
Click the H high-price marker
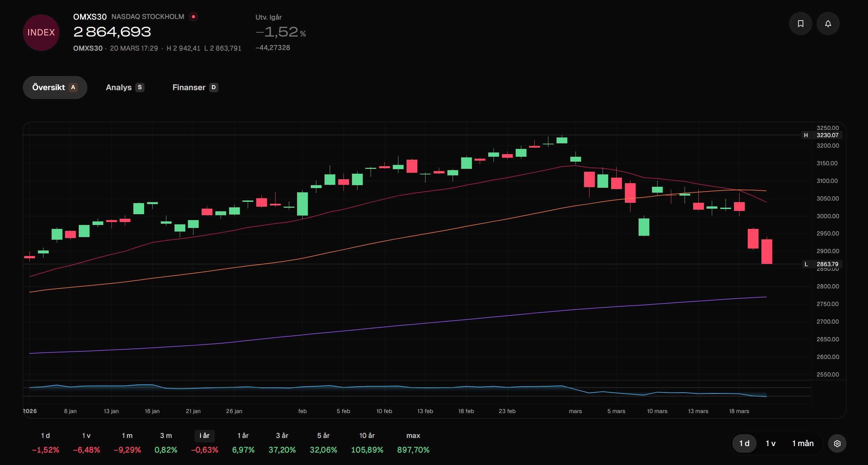(x=806, y=135)
